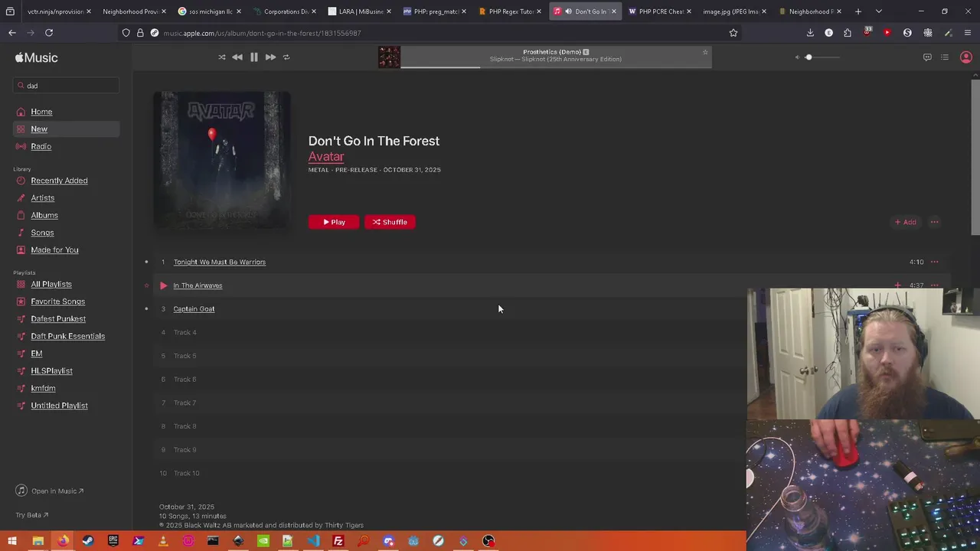Select the track Captain Goat
The width and height of the screenshot is (980, 551).
[x=194, y=309]
